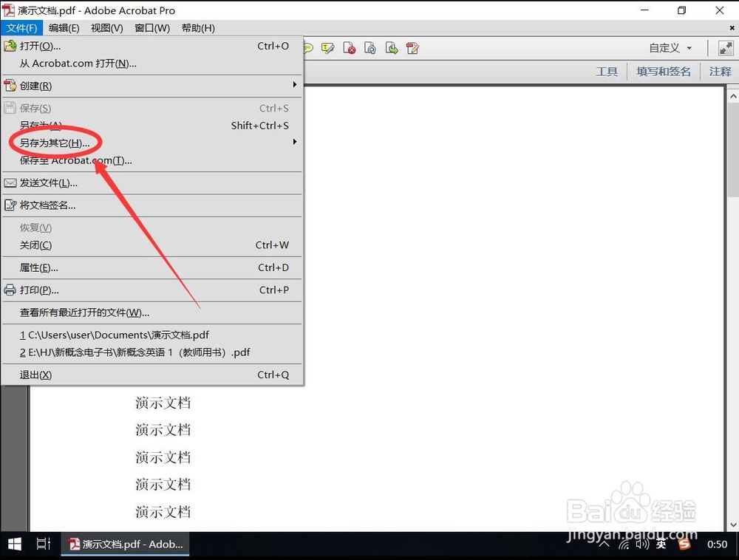Viewport: 739px width, 560px height.
Task: Open the Windows Start button
Action: point(14,544)
